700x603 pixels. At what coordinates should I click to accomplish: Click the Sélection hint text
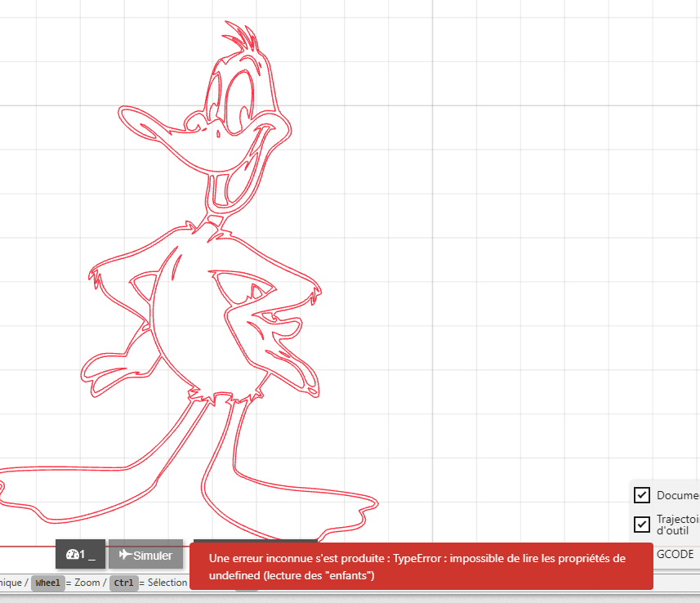pos(167,583)
